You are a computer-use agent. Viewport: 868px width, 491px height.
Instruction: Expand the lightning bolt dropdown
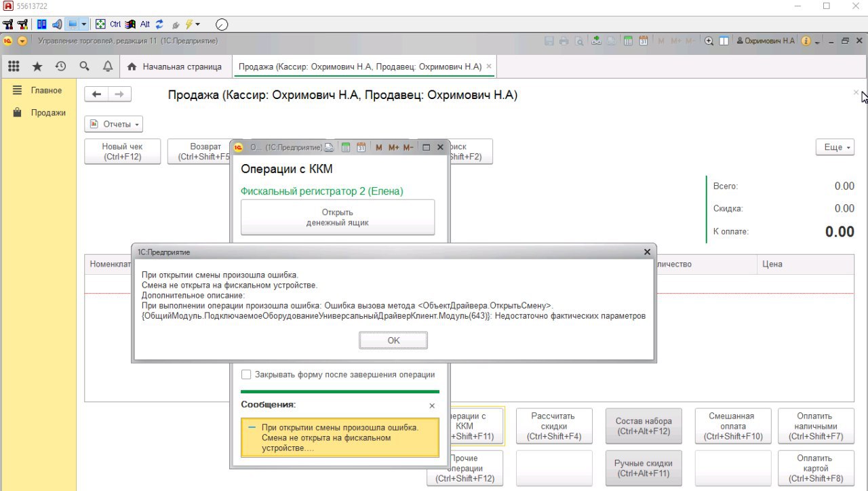[x=197, y=24]
